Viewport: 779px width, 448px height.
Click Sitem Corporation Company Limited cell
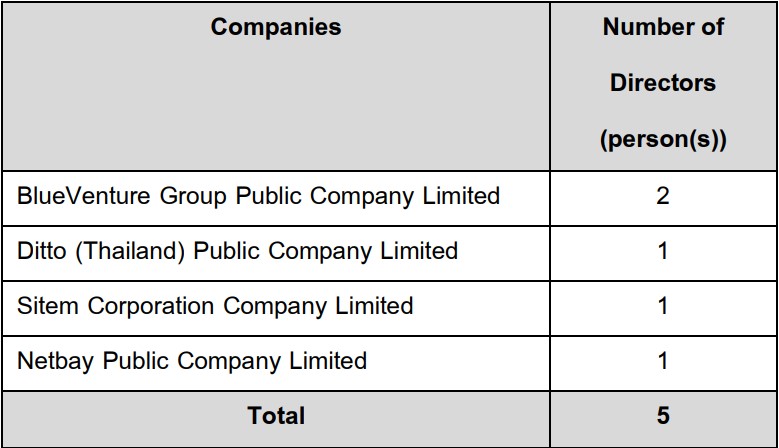[x=276, y=308]
